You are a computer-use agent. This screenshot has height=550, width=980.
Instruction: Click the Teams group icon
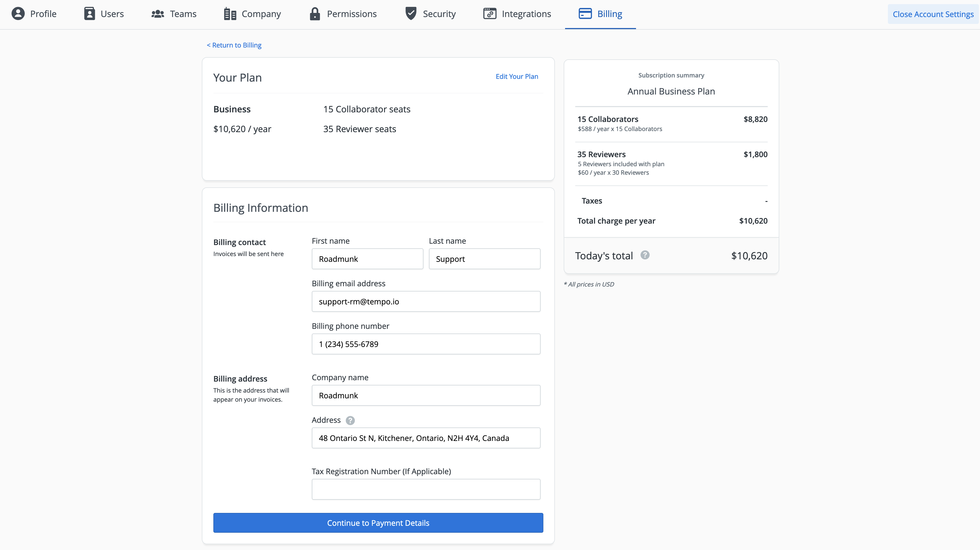[158, 14]
